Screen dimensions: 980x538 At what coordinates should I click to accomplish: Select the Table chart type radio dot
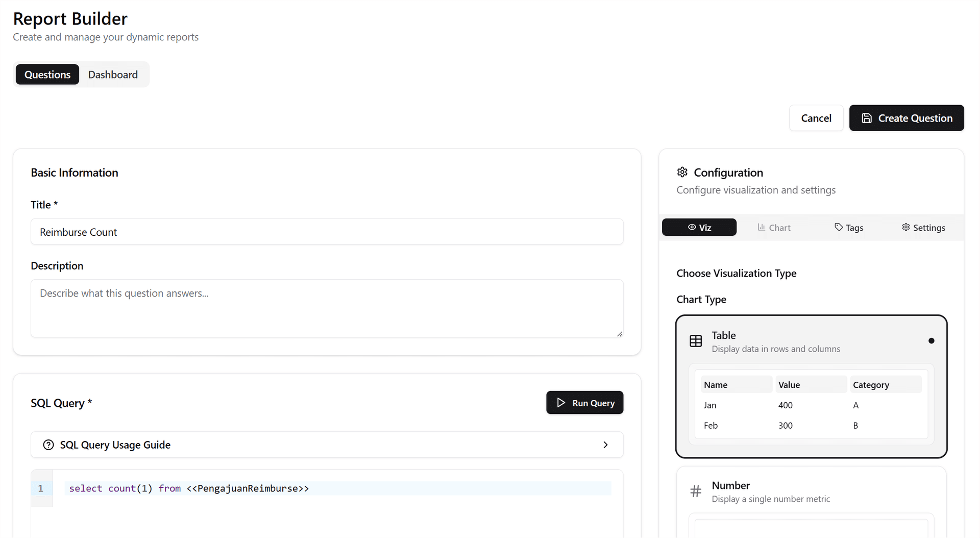point(931,340)
